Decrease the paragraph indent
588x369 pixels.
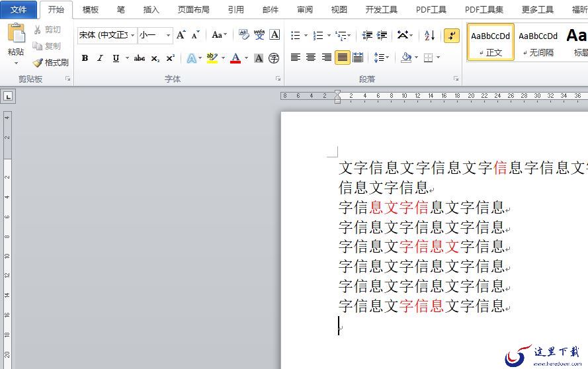[x=367, y=35]
